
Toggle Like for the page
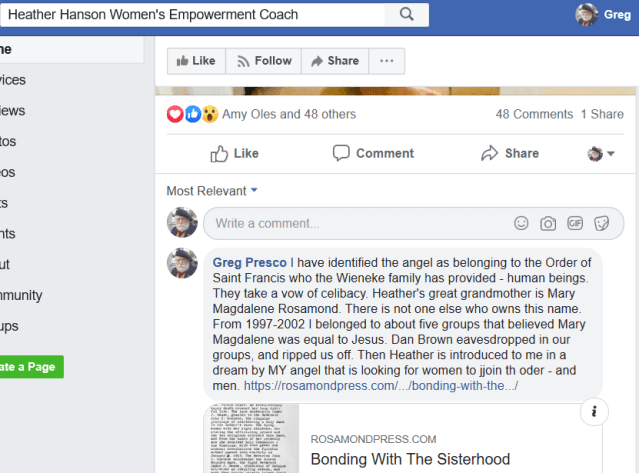click(x=196, y=61)
